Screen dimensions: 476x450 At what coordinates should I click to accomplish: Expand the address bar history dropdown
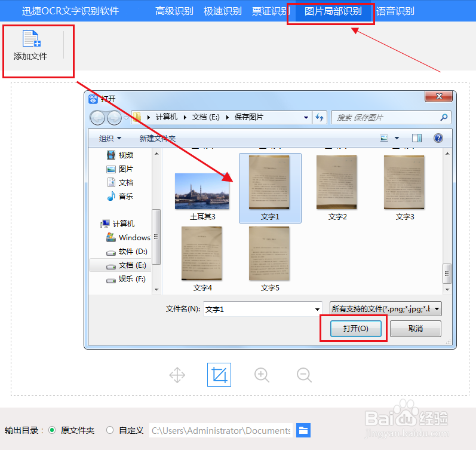(306, 118)
